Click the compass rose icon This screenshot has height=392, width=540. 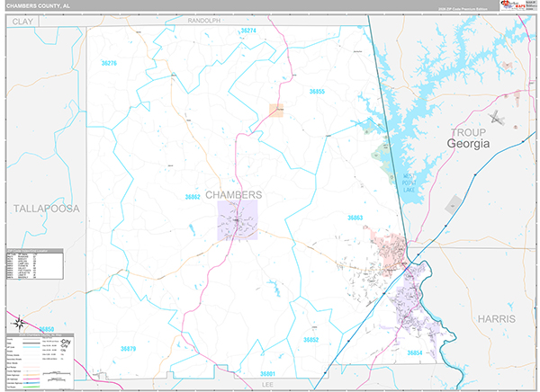click(17, 322)
